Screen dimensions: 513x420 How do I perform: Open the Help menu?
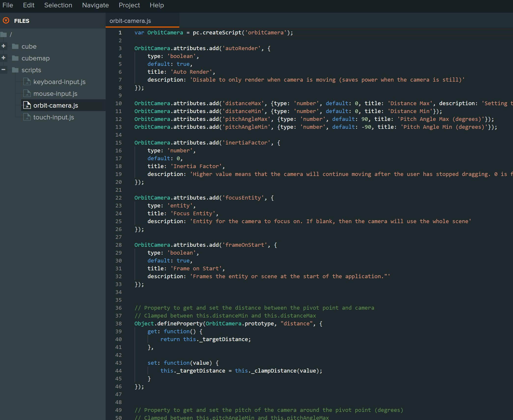pyautogui.click(x=157, y=5)
